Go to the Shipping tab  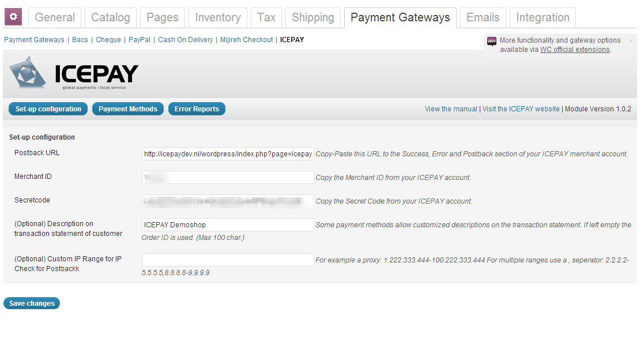(312, 17)
